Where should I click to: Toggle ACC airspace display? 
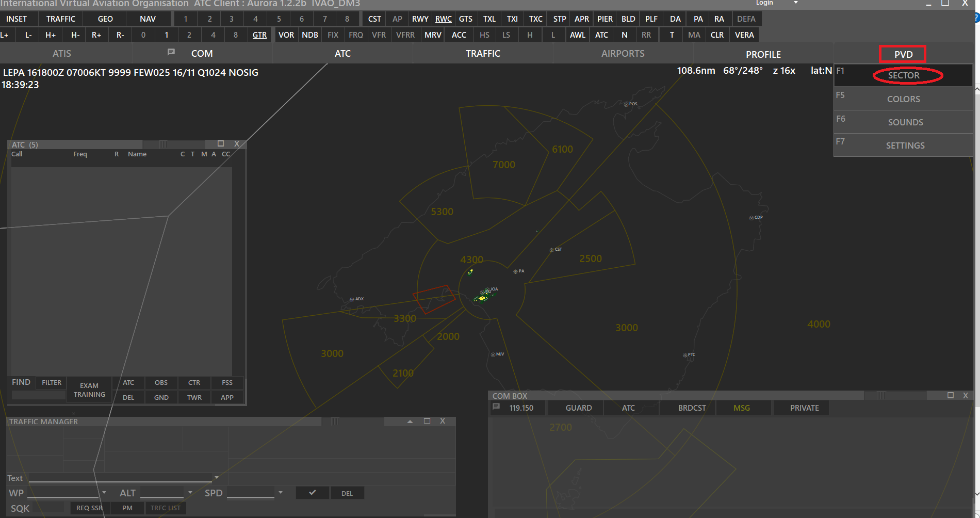coord(459,35)
